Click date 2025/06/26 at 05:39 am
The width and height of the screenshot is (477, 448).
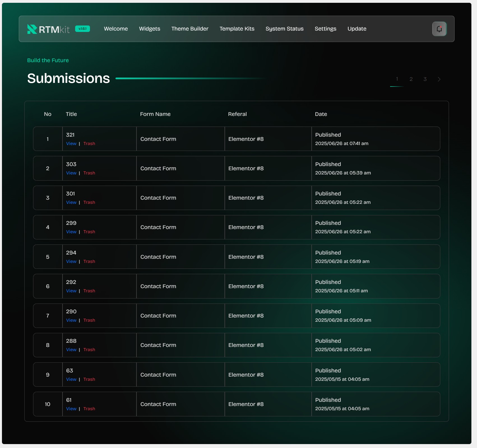coord(343,173)
